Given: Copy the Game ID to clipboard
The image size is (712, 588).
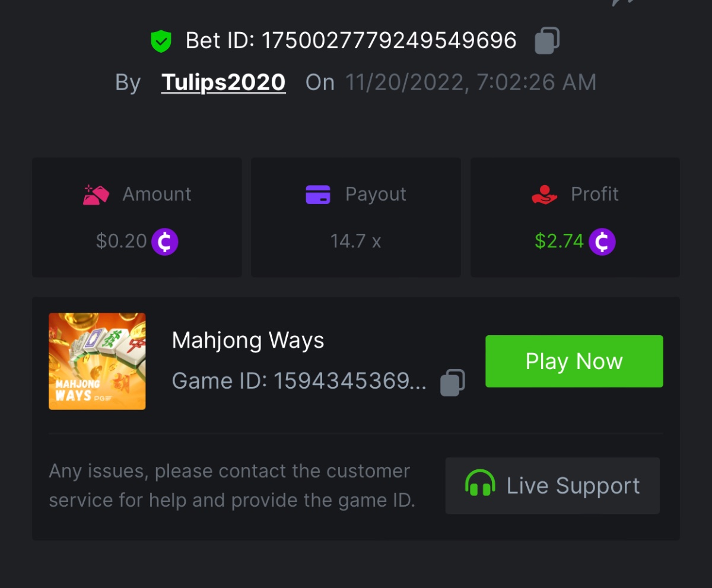Looking at the screenshot, I should (x=452, y=382).
